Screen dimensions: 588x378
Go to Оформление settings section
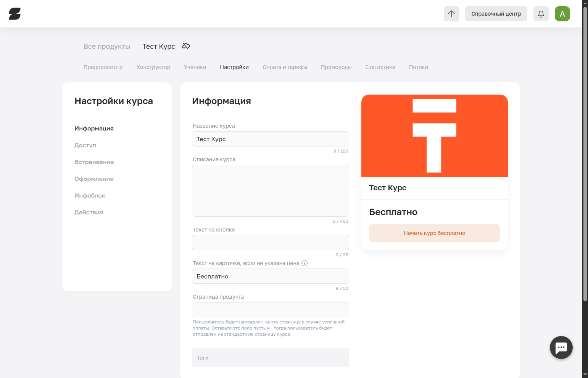[x=94, y=179]
